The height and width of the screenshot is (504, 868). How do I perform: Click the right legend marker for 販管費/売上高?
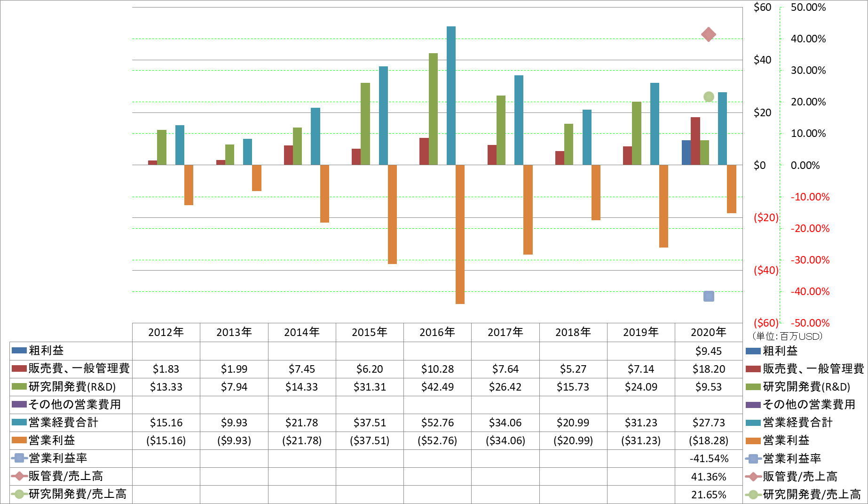(753, 476)
